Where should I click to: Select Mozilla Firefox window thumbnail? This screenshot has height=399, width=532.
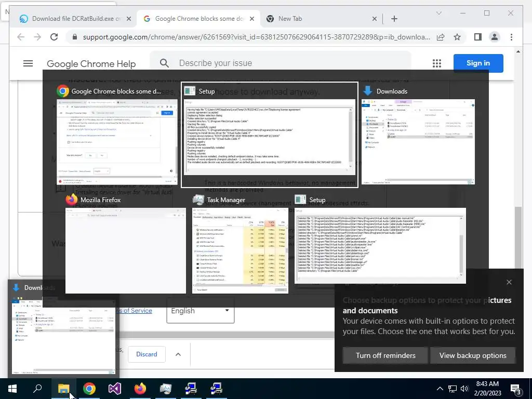(x=126, y=250)
